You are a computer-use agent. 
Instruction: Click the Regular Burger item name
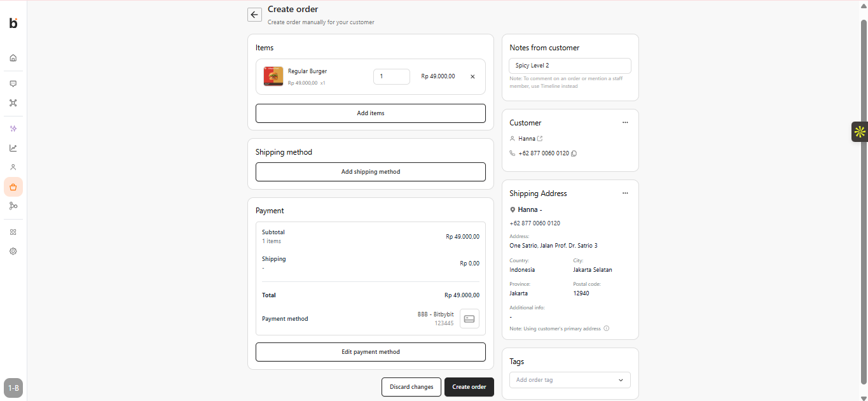307,71
